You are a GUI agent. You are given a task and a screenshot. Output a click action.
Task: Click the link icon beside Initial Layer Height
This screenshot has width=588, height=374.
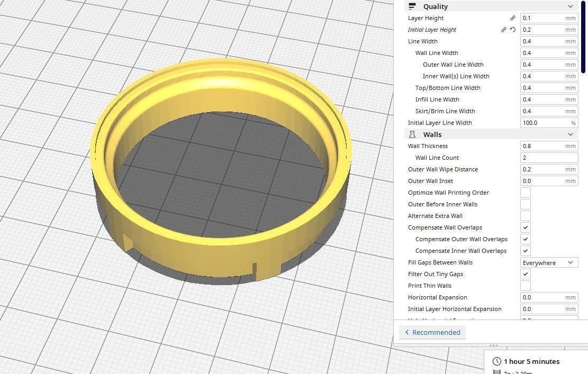(x=504, y=30)
